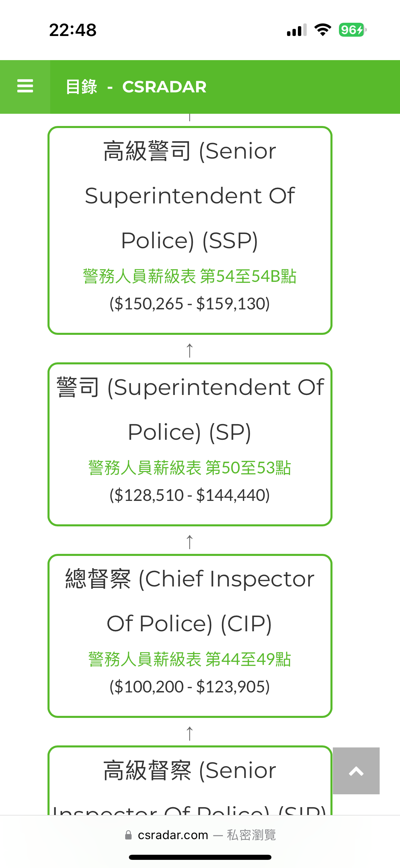Open the hamburger menu
Viewport: 400px width, 868px height.
(x=25, y=86)
